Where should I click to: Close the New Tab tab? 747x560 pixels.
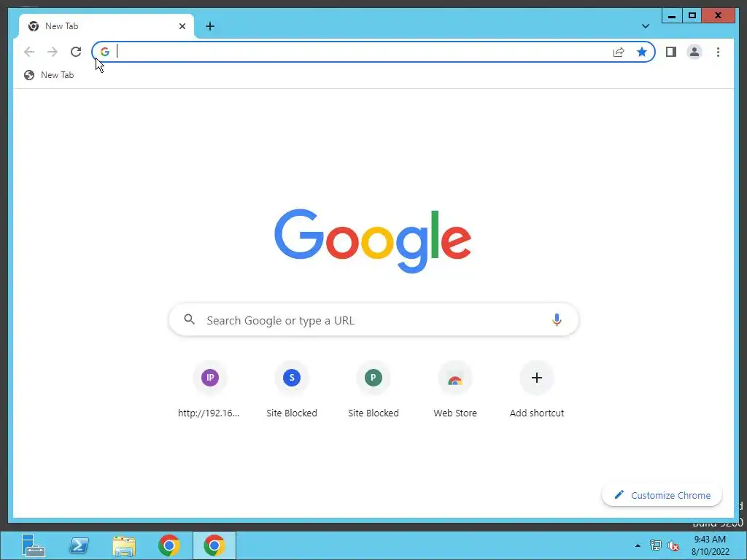click(182, 26)
